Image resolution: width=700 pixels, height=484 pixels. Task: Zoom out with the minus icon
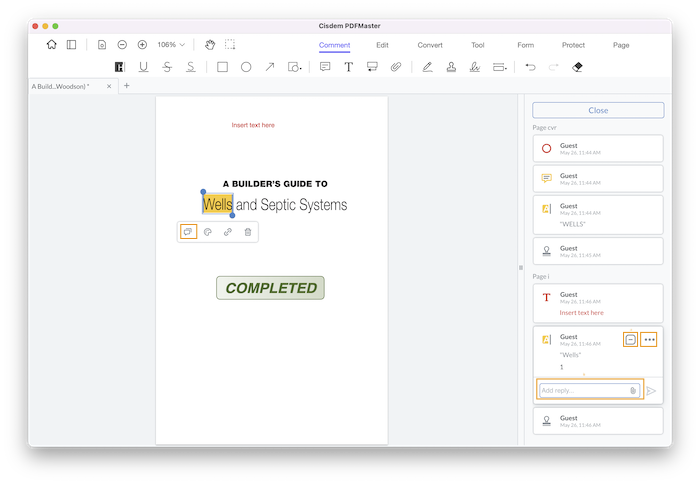[122, 45]
